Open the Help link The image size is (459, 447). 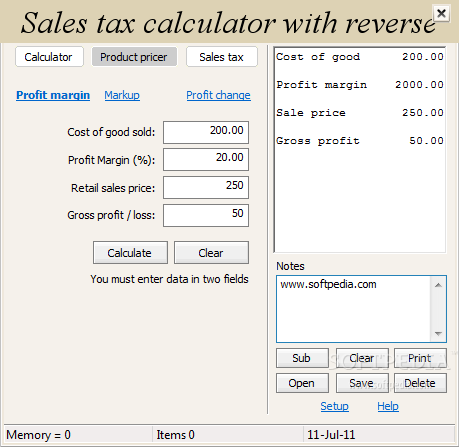(x=388, y=406)
